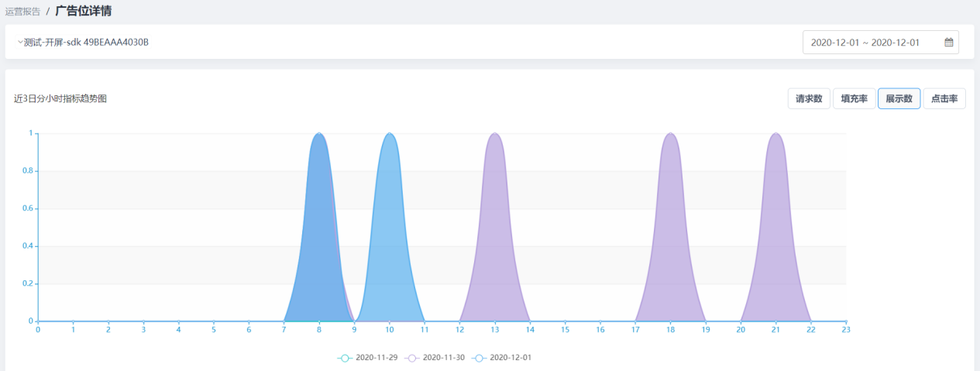The height and width of the screenshot is (371, 980).
Task: Show the 点击率 metric chart
Action: [944, 99]
